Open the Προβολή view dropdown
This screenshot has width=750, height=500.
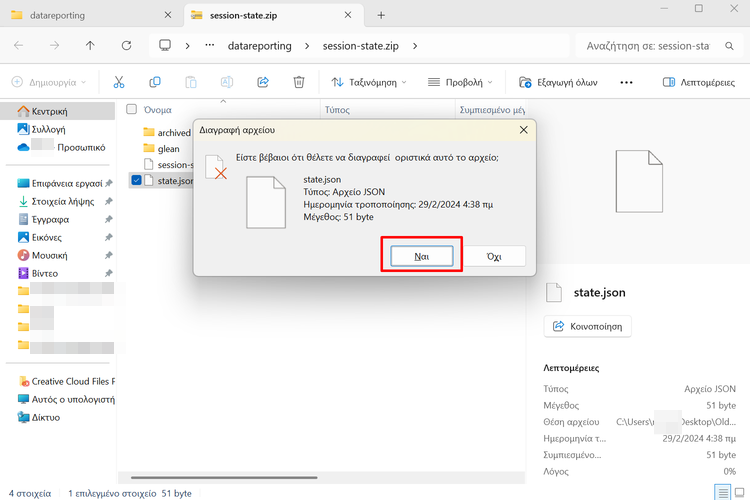click(461, 82)
